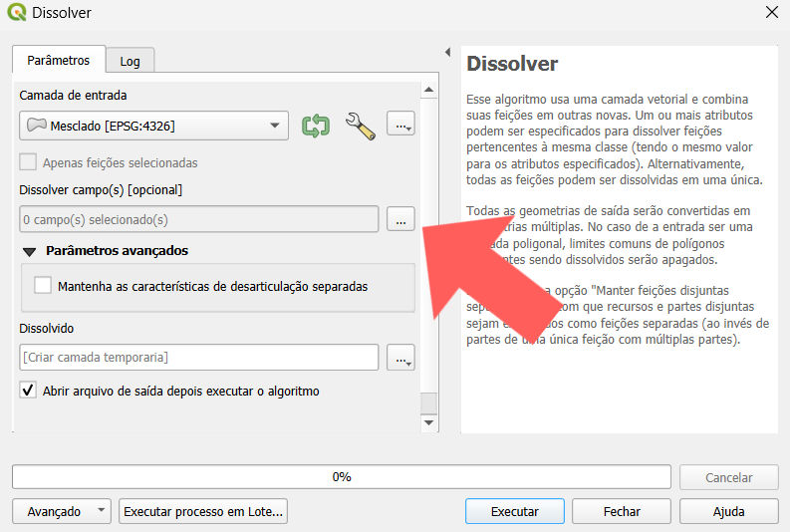Click the Dissolvido label
Image resolution: width=790 pixels, height=532 pixels.
(47, 329)
